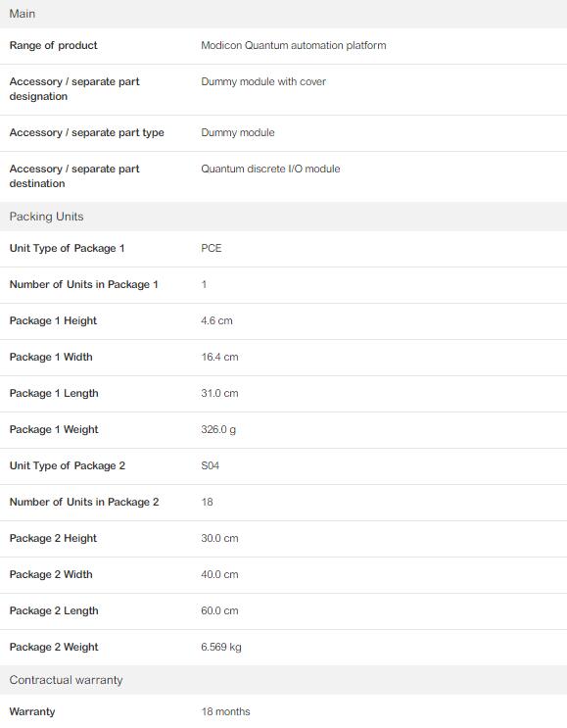Image resolution: width=567 pixels, height=728 pixels.
Task: Select the PCE value
Action: tap(212, 249)
